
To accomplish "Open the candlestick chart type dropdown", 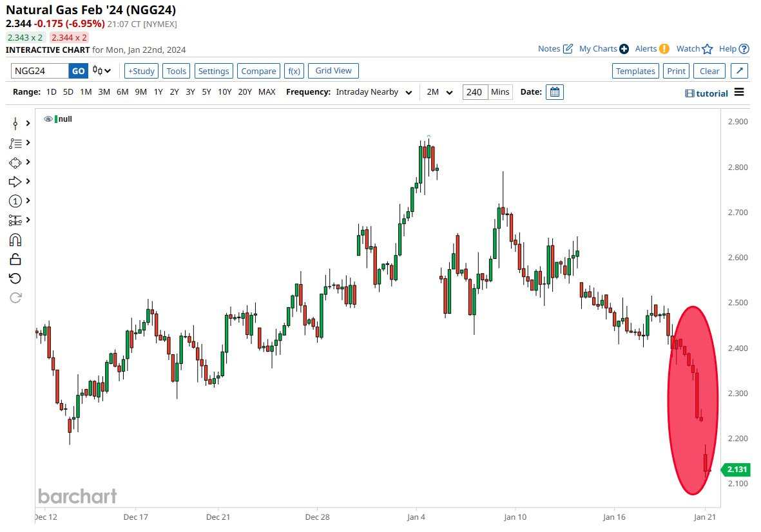I will pyautogui.click(x=102, y=71).
